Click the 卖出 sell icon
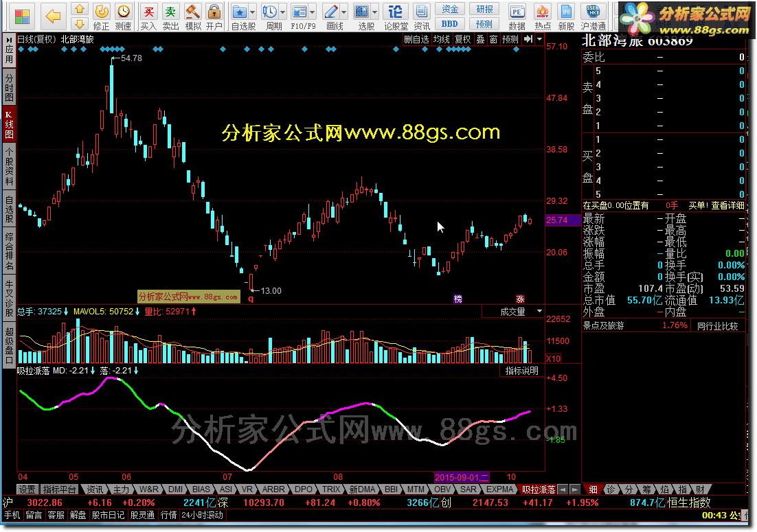This screenshot has width=757, height=532. (x=170, y=17)
